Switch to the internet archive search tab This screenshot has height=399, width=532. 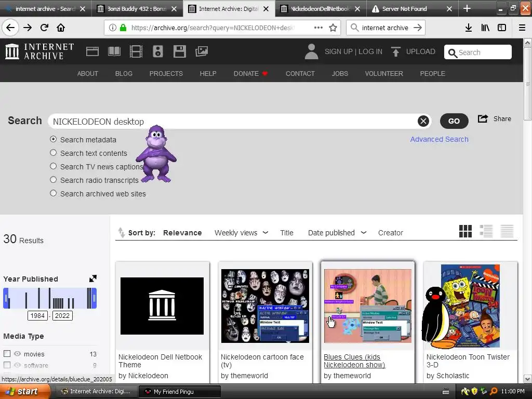[45, 8]
